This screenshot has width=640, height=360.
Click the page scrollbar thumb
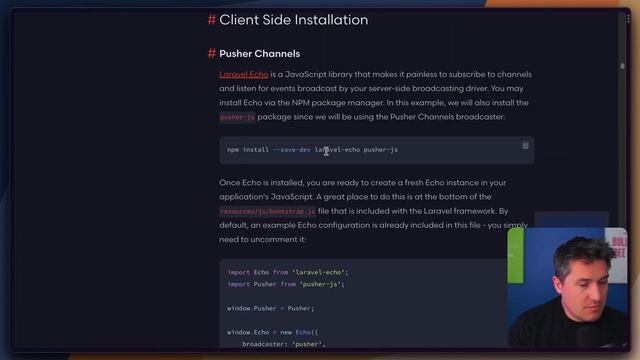tap(622, 66)
